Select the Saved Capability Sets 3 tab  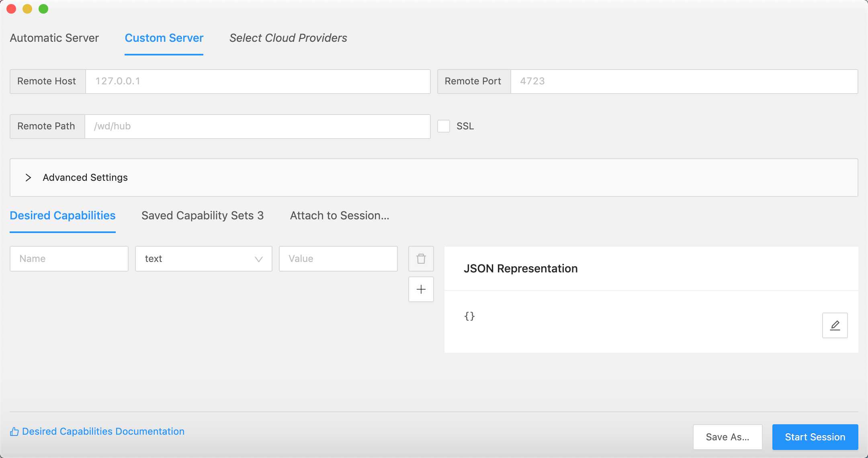tap(203, 215)
